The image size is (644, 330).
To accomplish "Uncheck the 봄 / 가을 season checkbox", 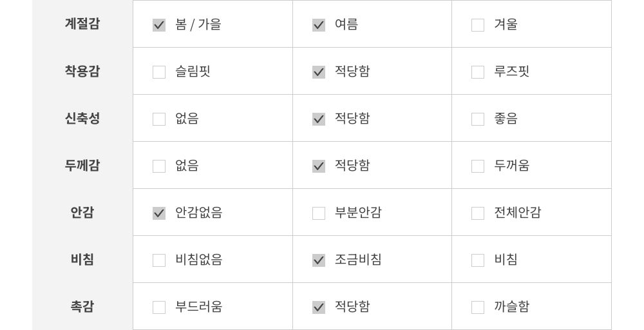I will click(x=159, y=25).
